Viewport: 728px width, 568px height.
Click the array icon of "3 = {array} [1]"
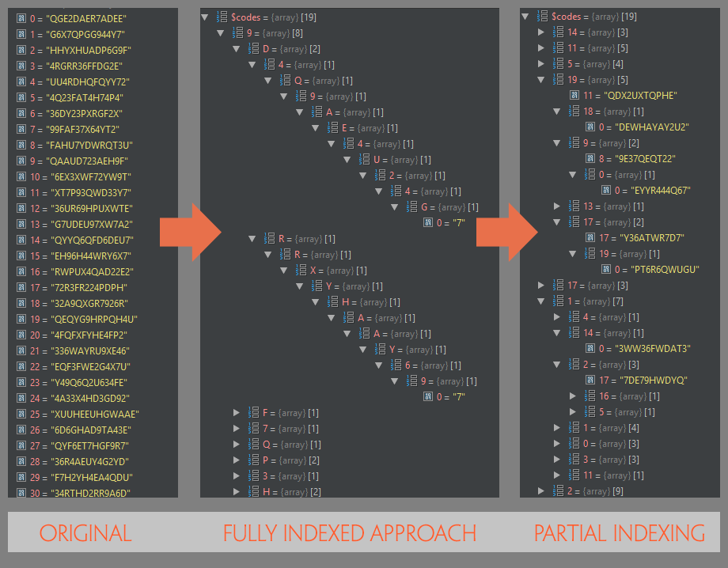[x=253, y=475]
